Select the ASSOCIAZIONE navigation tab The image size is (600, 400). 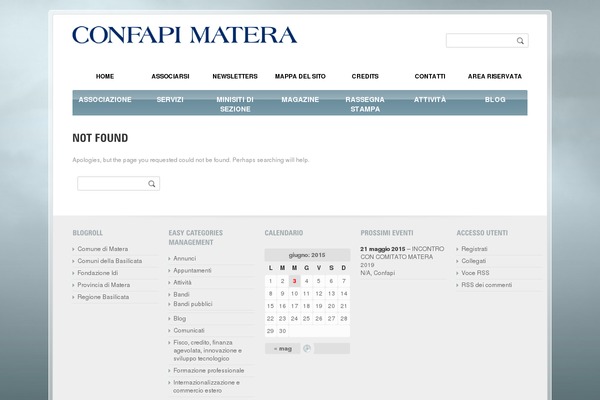click(105, 100)
